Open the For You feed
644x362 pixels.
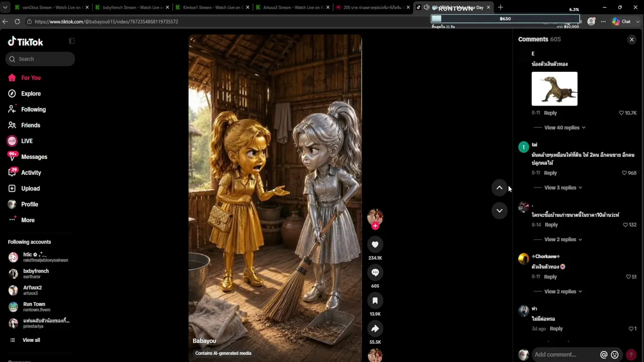31,78
